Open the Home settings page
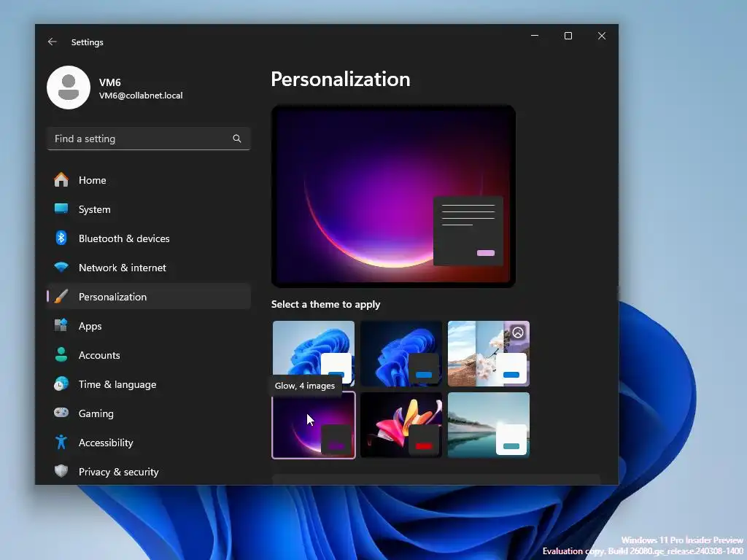Viewport: 747px width, 560px height. [x=149, y=180]
